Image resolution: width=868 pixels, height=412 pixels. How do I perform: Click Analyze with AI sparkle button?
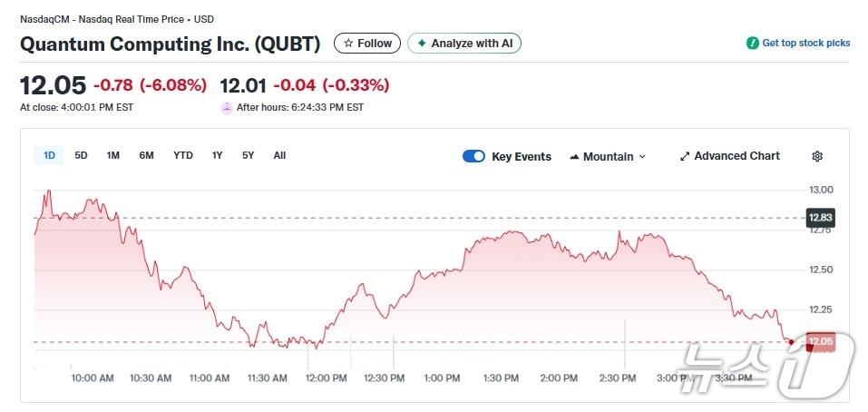point(464,43)
